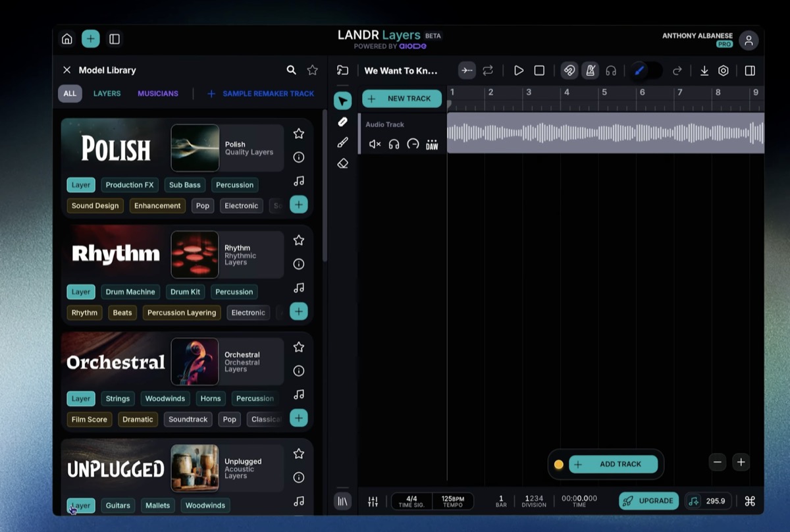
Task: Mute the Audio Track
Action: (x=375, y=144)
